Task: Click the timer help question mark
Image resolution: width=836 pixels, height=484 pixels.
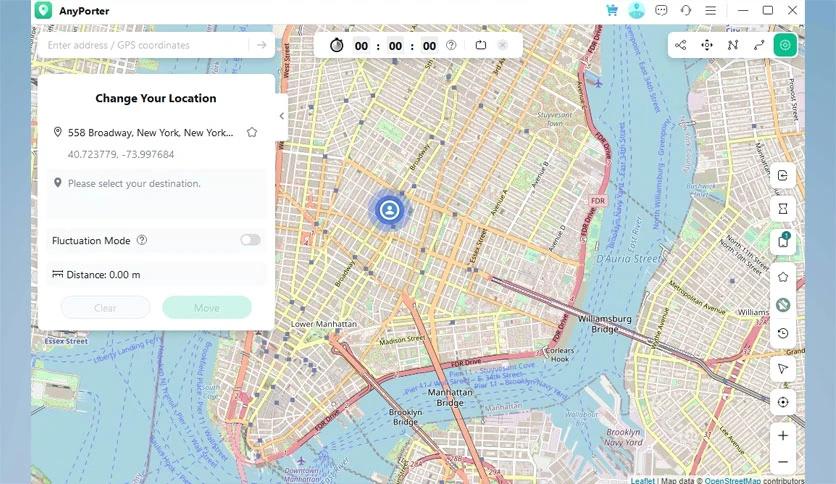Action: pyautogui.click(x=451, y=45)
